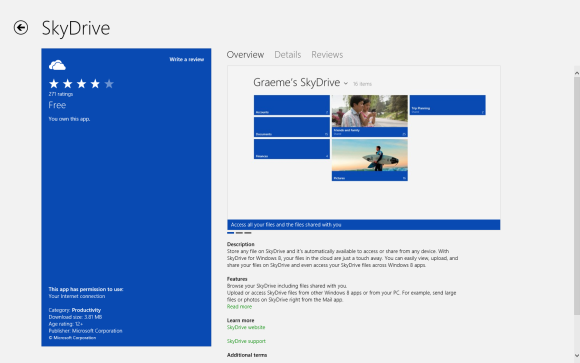The image size is (580, 363).
Task: Go back using the circled arrow
Action: (x=21, y=28)
